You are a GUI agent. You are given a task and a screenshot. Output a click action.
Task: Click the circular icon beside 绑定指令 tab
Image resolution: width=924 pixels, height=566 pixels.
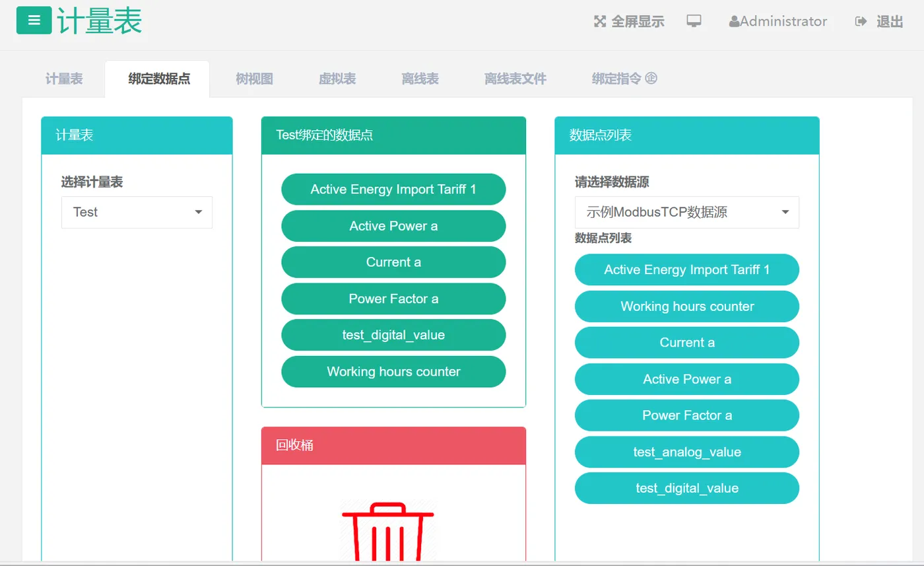650,77
